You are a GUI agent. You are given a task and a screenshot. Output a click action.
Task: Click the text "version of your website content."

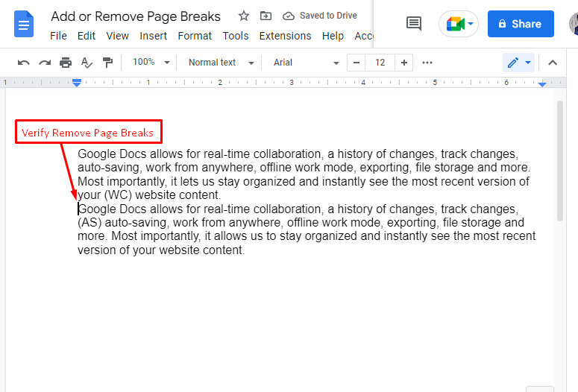pos(161,250)
